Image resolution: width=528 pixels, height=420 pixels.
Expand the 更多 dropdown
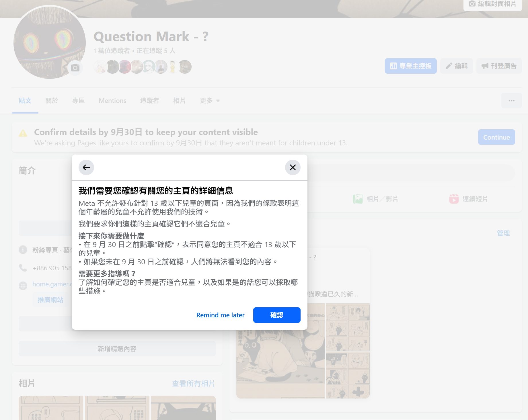(x=210, y=101)
